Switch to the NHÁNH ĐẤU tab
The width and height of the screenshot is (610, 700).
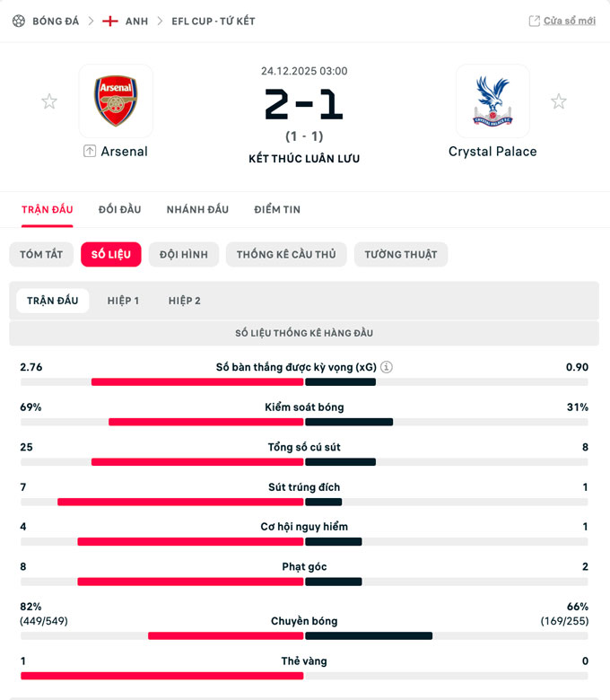coord(197,209)
